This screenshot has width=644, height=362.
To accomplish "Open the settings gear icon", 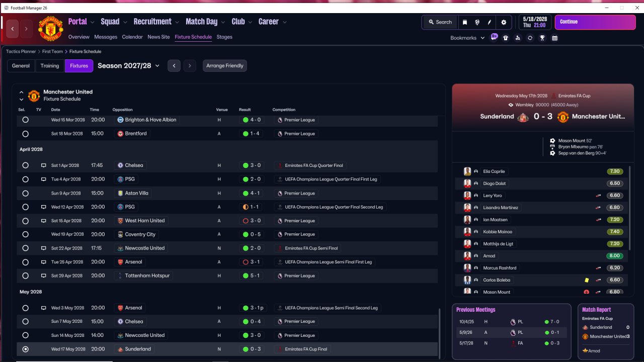I will pyautogui.click(x=504, y=22).
